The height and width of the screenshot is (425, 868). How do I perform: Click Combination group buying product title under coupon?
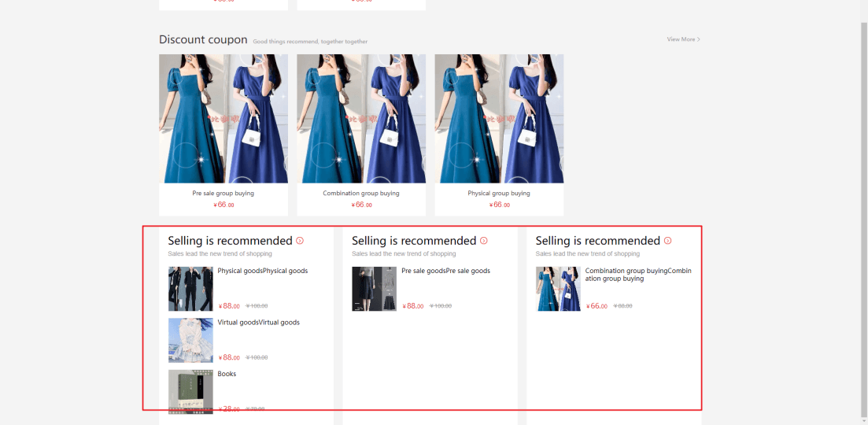[361, 193]
